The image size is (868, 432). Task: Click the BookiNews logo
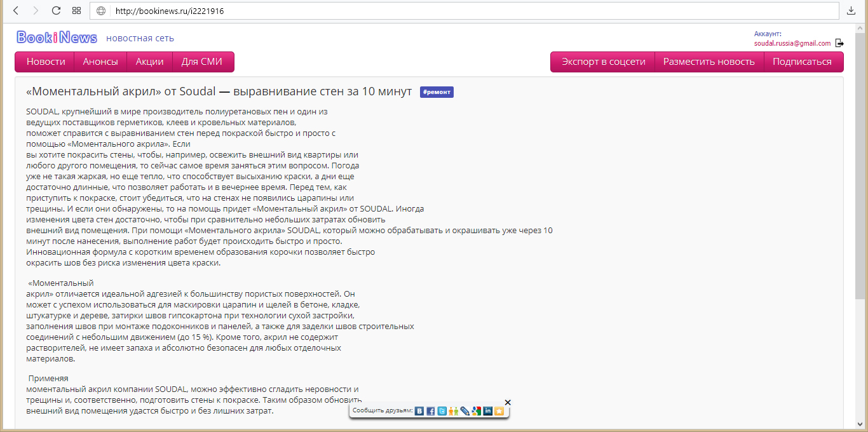pos(57,37)
